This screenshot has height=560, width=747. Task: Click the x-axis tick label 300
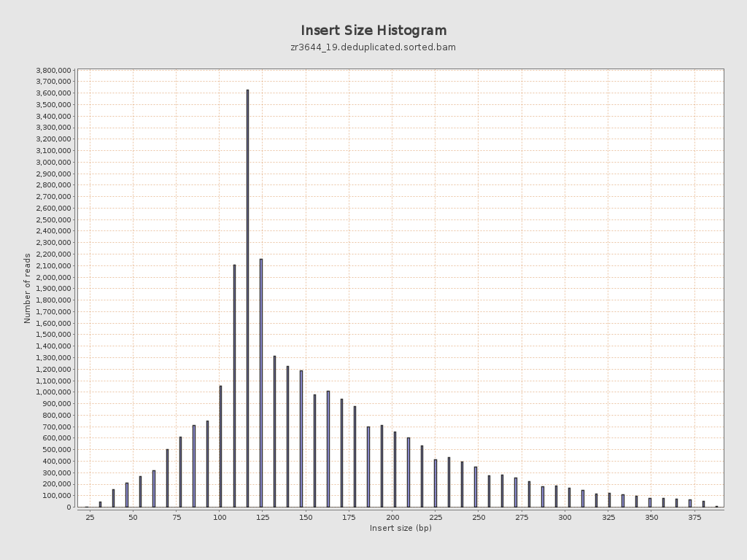coord(565,517)
